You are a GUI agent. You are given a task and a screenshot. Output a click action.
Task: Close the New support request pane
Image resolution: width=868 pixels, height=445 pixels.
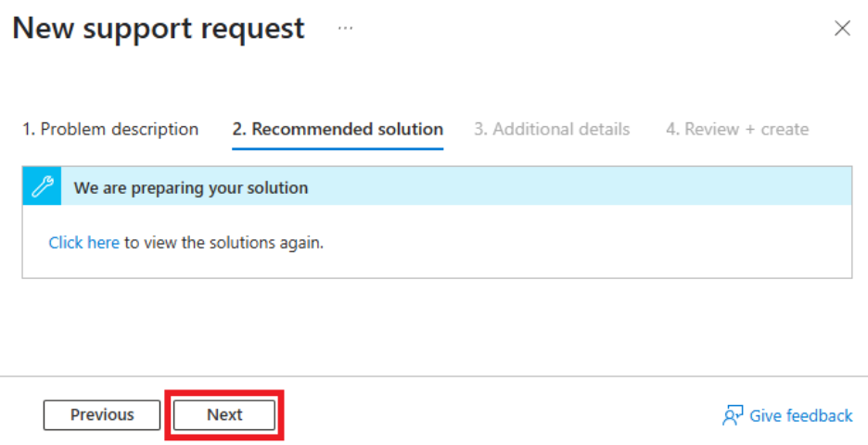(842, 28)
